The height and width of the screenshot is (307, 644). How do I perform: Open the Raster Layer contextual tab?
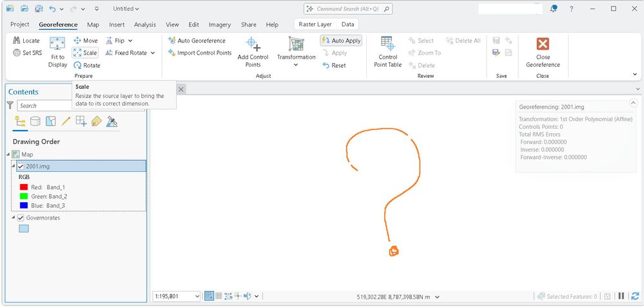pyautogui.click(x=315, y=24)
